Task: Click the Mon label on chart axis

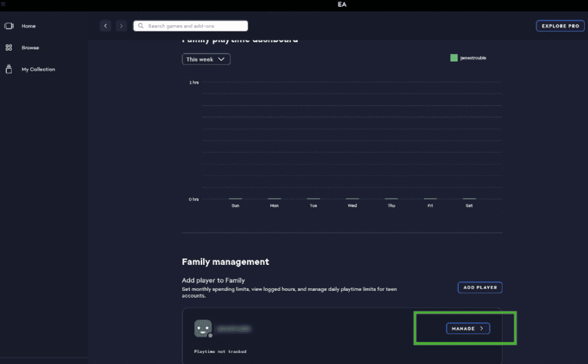Action: (x=275, y=206)
